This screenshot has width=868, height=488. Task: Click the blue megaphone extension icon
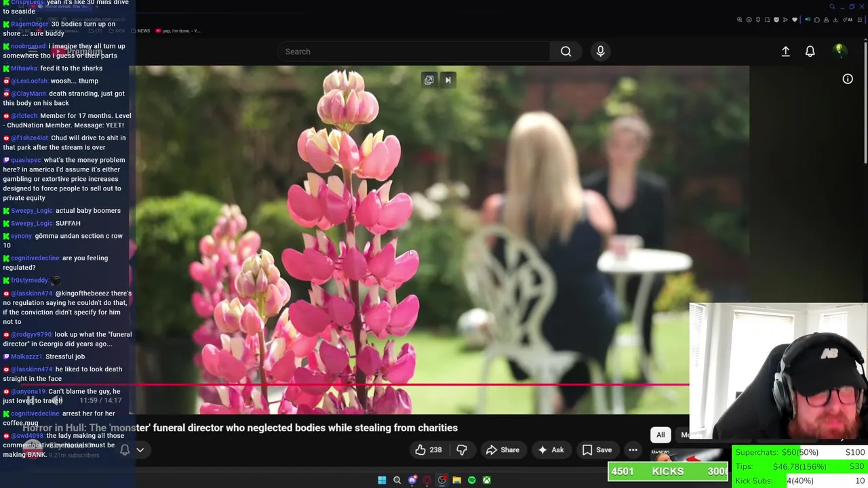(x=808, y=20)
